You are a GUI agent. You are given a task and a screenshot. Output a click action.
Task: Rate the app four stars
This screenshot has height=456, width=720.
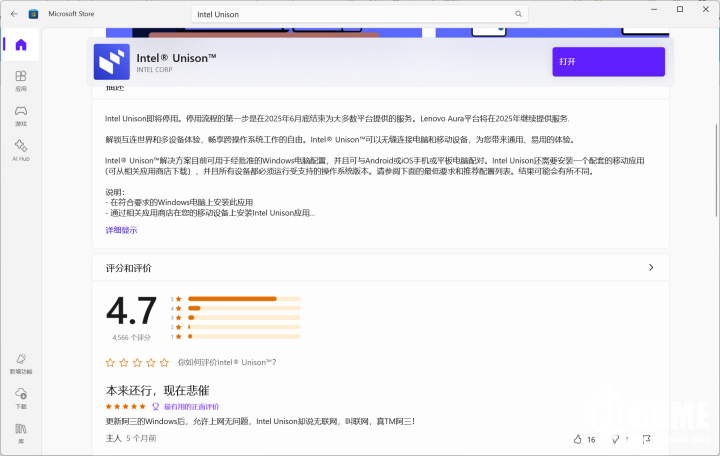[x=151, y=363]
